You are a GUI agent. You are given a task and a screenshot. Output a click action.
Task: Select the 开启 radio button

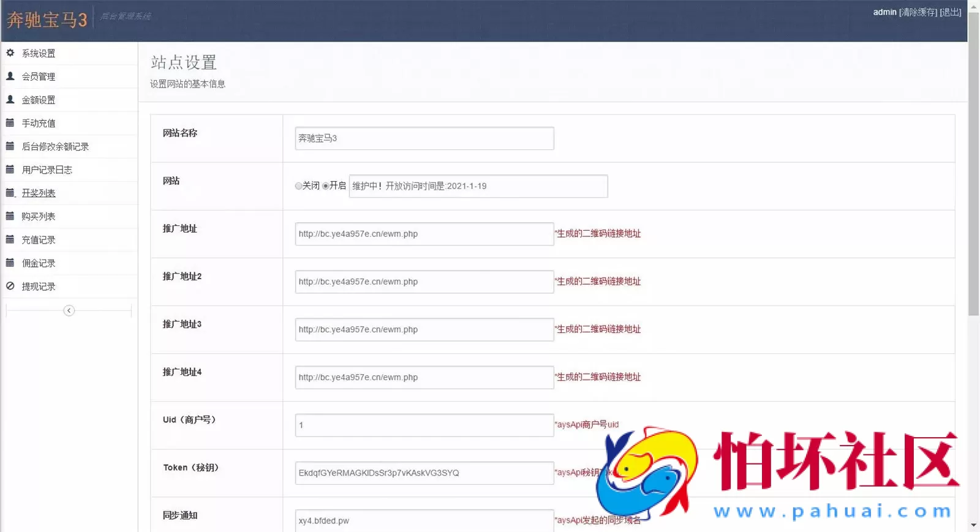(x=326, y=186)
